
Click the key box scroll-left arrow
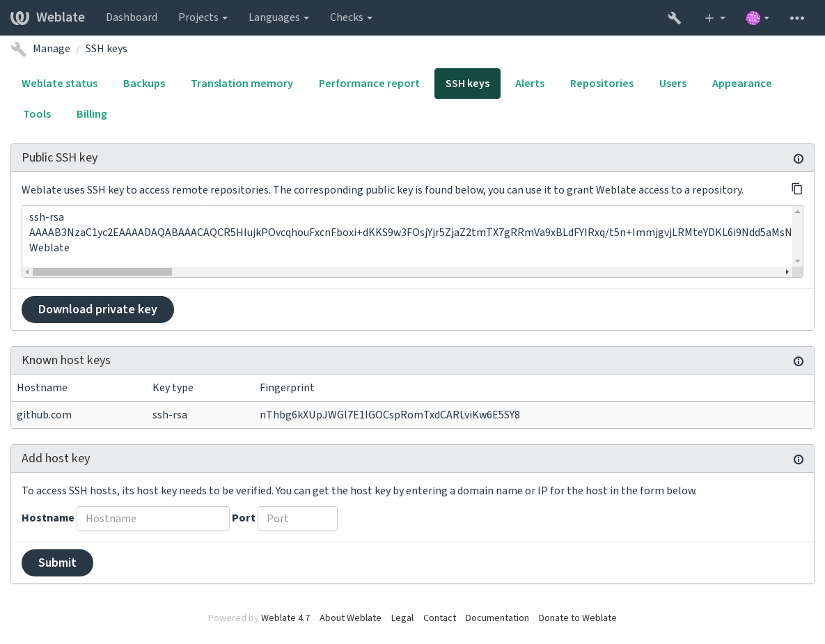click(27, 272)
